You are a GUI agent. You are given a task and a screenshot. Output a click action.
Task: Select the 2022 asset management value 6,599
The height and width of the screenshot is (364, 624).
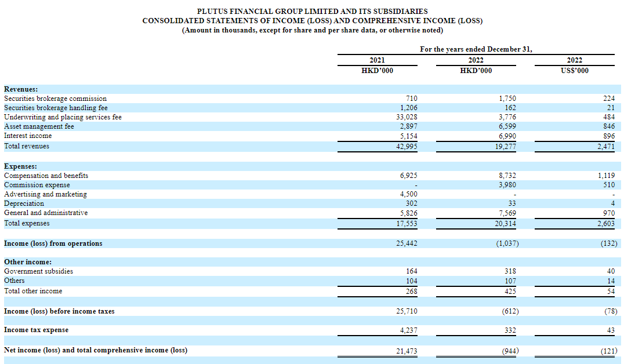pyautogui.click(x=507, y=126)
